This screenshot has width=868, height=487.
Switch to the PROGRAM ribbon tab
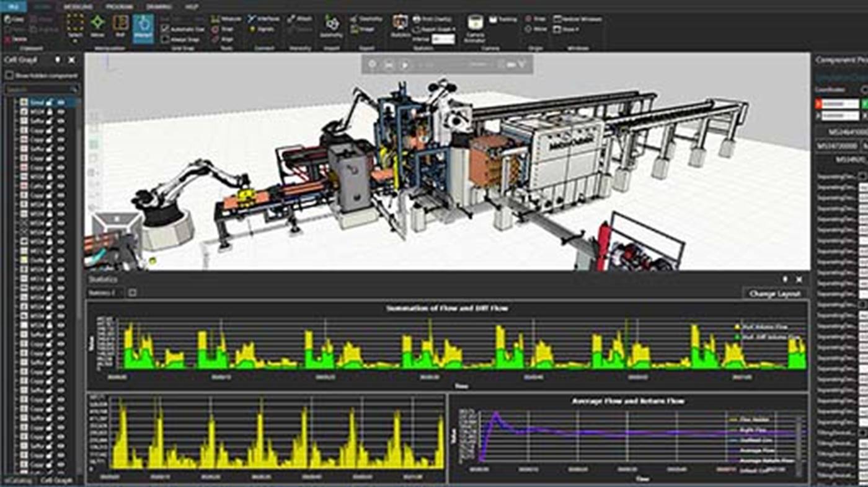tap(118, 6)
